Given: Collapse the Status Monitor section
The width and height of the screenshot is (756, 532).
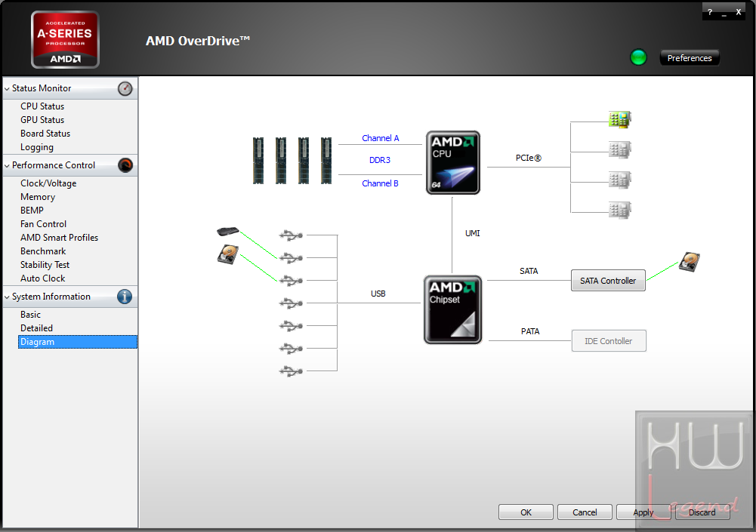Looking at the screenshot, I should pos(7,89).
